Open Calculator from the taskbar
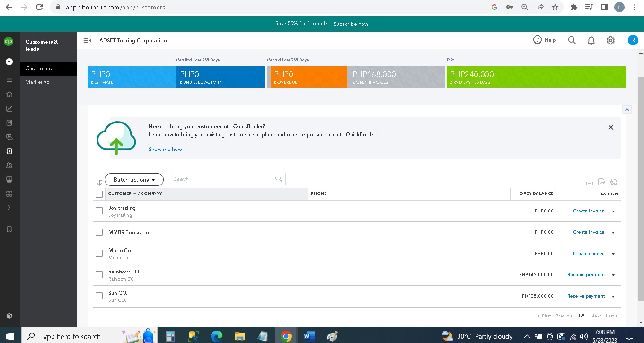 point(170,336)
